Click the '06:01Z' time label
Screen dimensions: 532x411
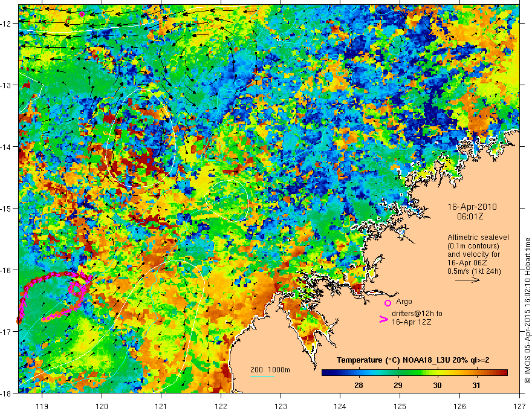[470, 216]
